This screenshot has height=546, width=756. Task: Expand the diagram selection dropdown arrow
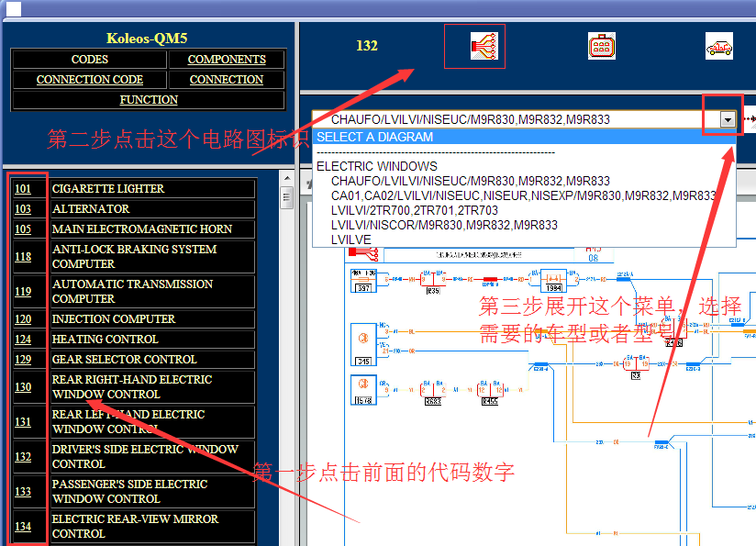tap(727, 119)
